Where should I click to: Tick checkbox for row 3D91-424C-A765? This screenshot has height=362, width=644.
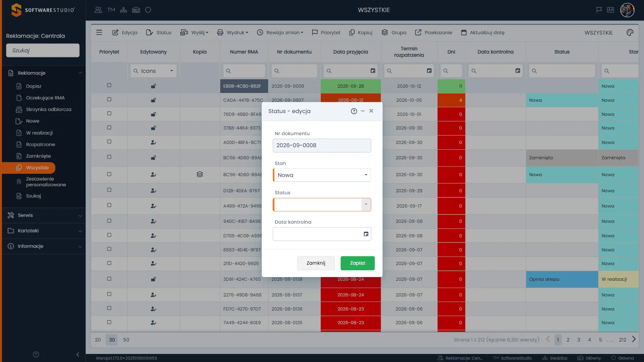click(x=109, y=279)
